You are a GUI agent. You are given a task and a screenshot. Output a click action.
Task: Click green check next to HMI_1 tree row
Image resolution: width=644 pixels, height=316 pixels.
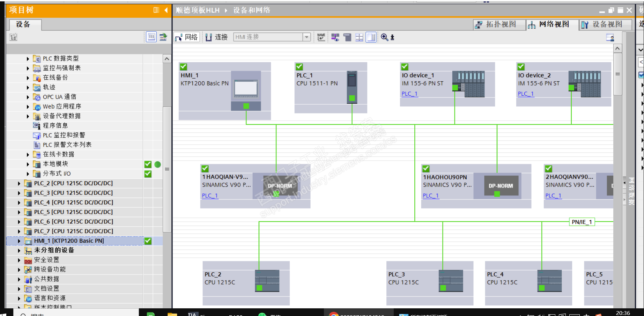click(148, 241)
